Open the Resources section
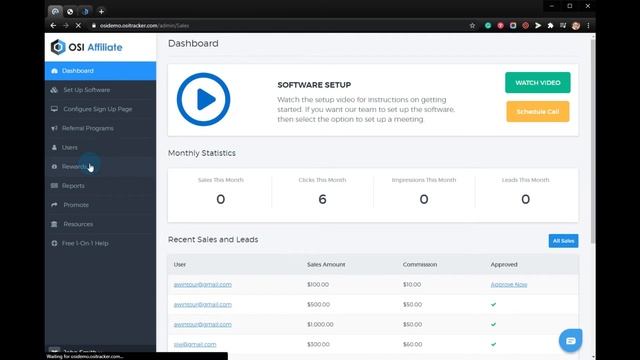Viewport: 640px width, 360px height. pyautogui.click(x=100, y=224)
